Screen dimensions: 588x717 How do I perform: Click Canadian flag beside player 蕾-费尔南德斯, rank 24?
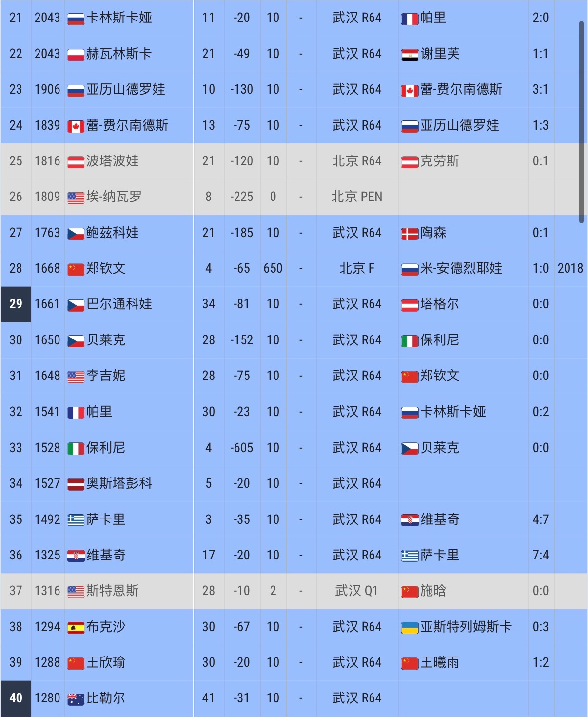coord(76,127)
